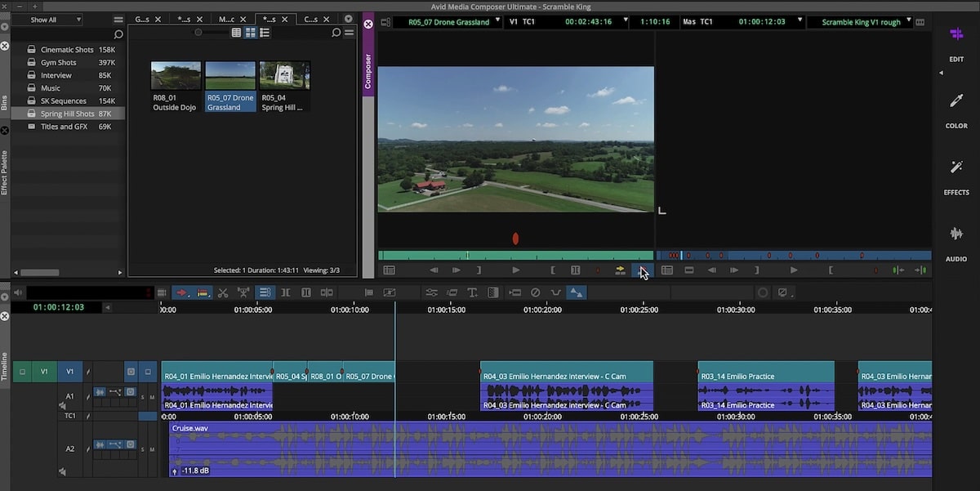
Task: Toggle the A1 record track selector
Action: (x=70, y=396)
